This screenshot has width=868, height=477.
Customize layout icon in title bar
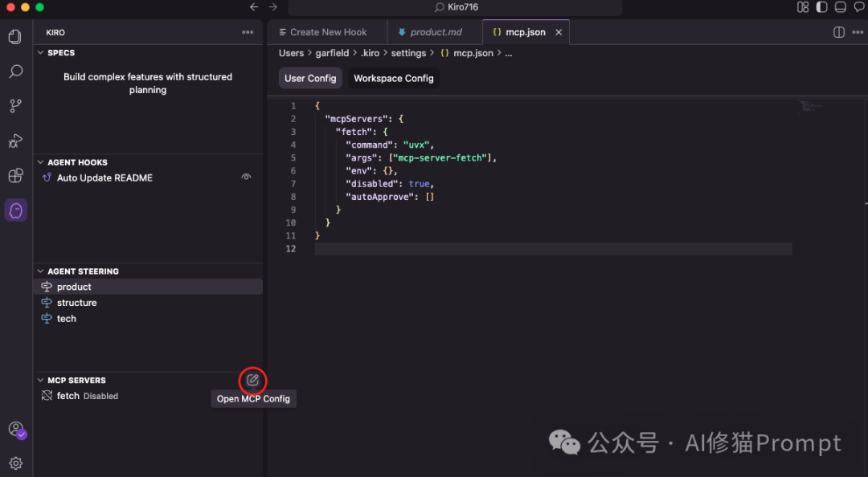point(803,7)
